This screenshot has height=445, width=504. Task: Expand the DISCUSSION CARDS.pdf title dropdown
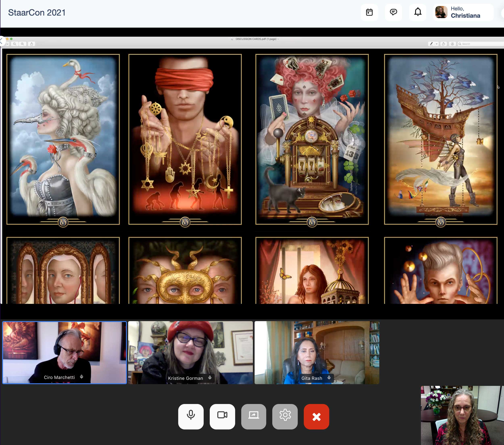click(278, 39)
